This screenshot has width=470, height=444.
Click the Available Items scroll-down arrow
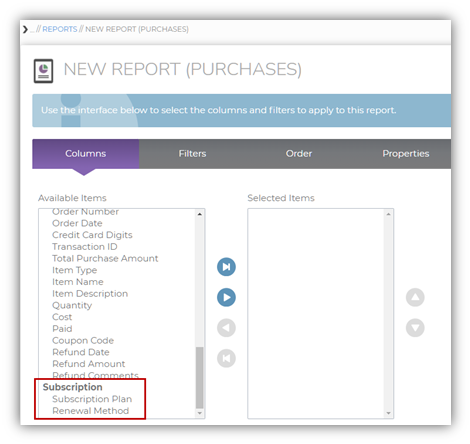199,413
